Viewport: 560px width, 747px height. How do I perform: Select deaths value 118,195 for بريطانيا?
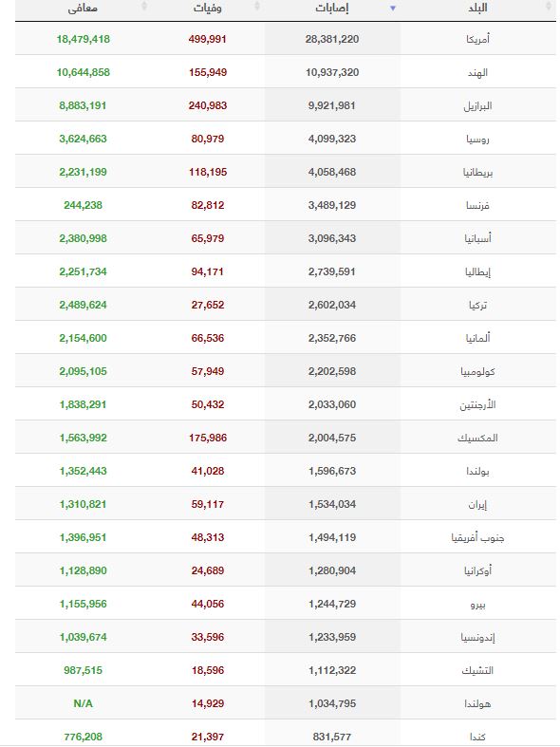click(x=208, y=172)
